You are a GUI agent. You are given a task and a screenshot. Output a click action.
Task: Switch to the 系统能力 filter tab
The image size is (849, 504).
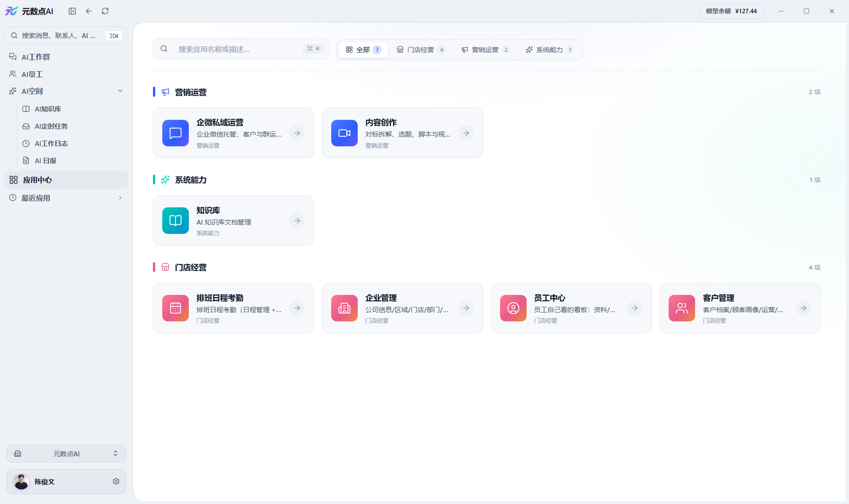550,50
